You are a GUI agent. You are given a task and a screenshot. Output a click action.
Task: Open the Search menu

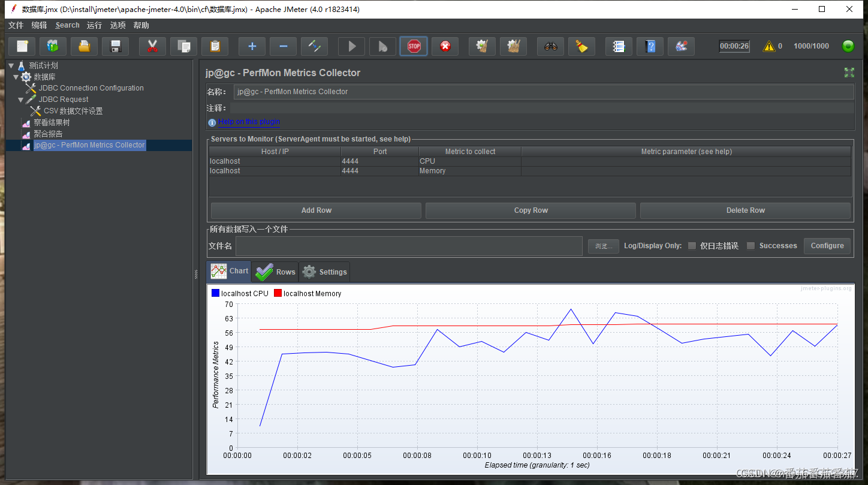[67, 25]
